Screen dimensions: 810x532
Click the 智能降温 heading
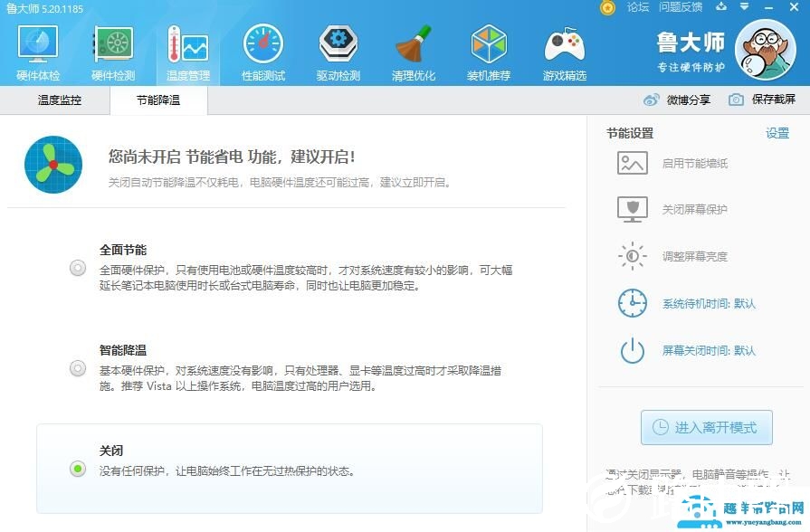pos(123,350)
